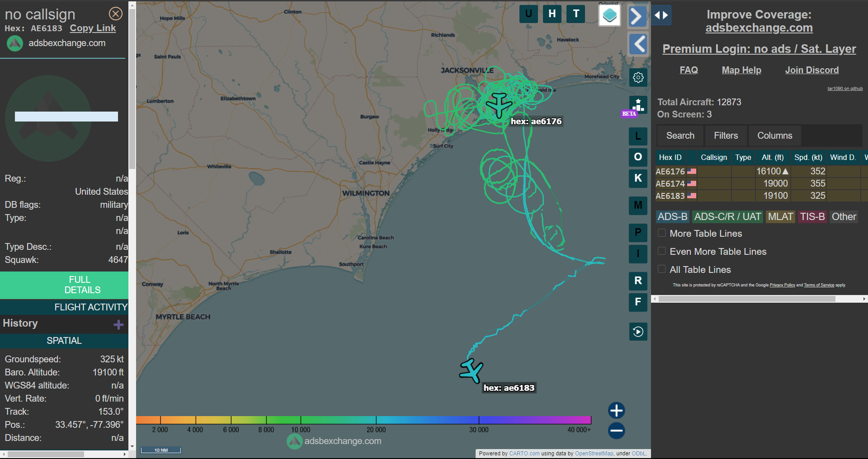The width and height of the screenshot is (868, 459).
Task: Open the OpenStreetMap attribution link
Action: [594, 454]
